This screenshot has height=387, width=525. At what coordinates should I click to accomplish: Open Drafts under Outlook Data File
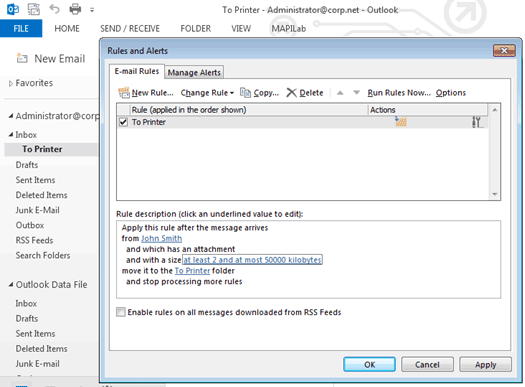27,318
